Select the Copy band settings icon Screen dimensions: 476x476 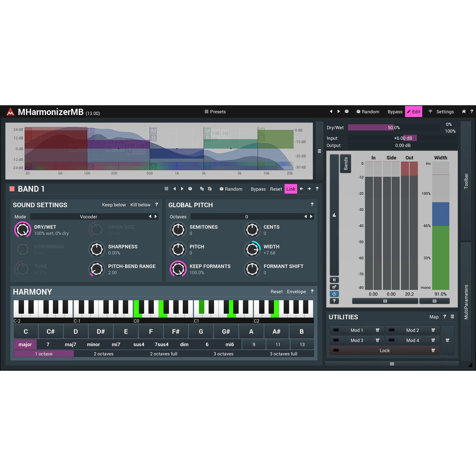coord(202,188)
